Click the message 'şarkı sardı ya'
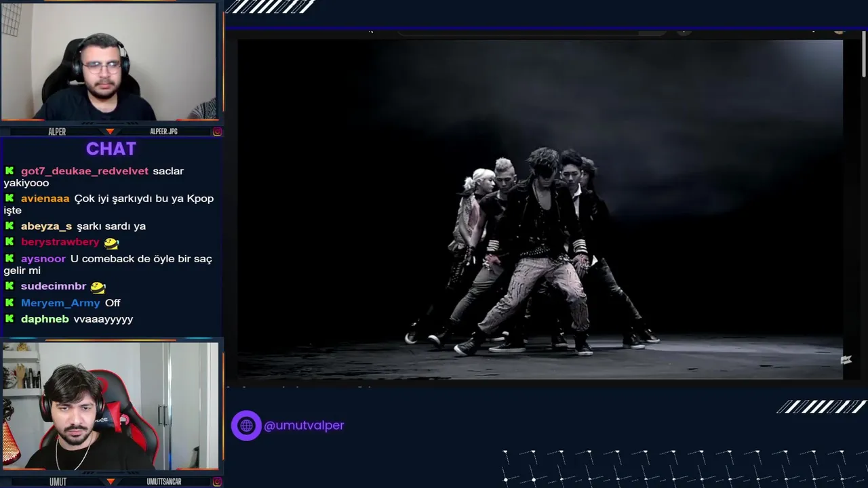Viewport: 868px width, 488px height. pyautogui.click(x=111, y=226)
